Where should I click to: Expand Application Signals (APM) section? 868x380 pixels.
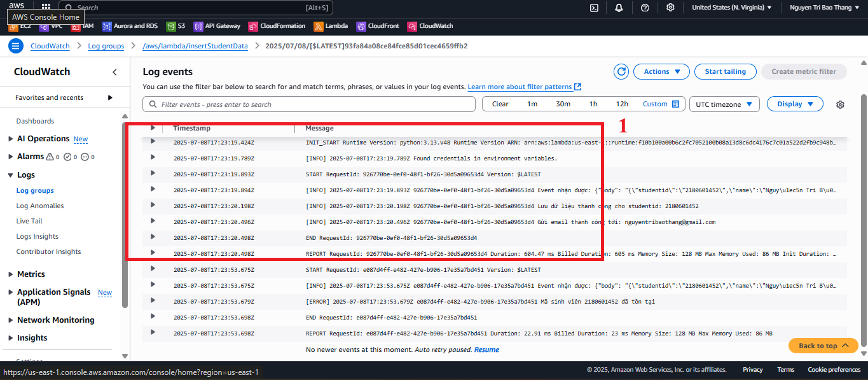(11, 292)
